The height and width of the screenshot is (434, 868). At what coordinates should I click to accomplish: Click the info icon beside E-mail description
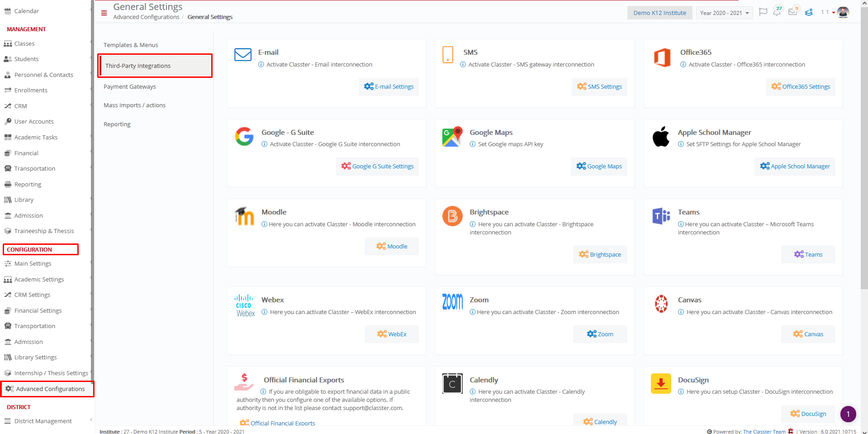point(261,65)
